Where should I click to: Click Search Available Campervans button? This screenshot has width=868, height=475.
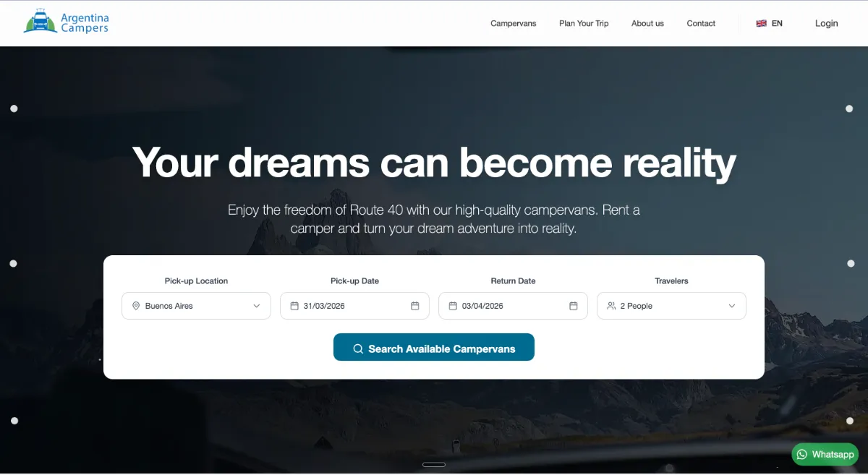[434, 347]
